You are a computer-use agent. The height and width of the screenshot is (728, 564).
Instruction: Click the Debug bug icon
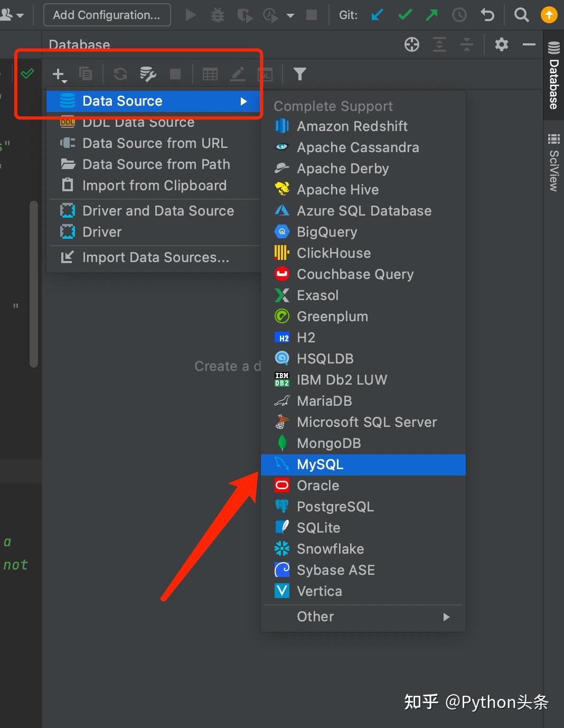[217, 15]
